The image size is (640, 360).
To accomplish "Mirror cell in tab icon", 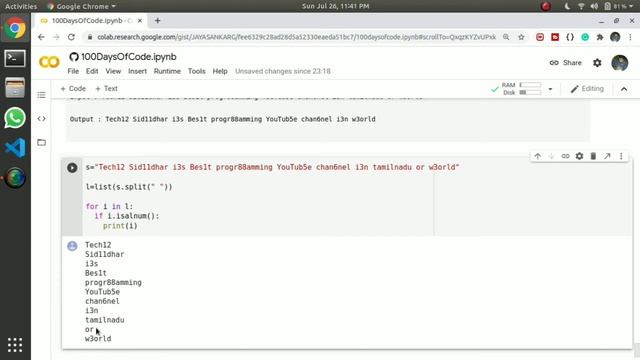I will [607, 156].
